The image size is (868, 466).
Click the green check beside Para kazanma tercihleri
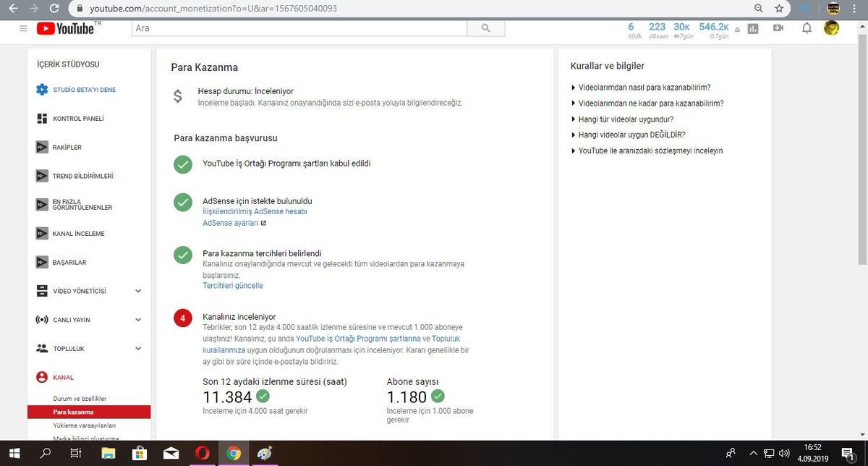point(183,255)
